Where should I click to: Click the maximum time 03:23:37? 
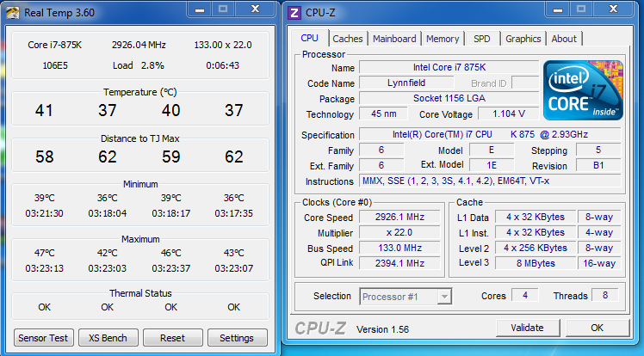[x=170, y=268]
